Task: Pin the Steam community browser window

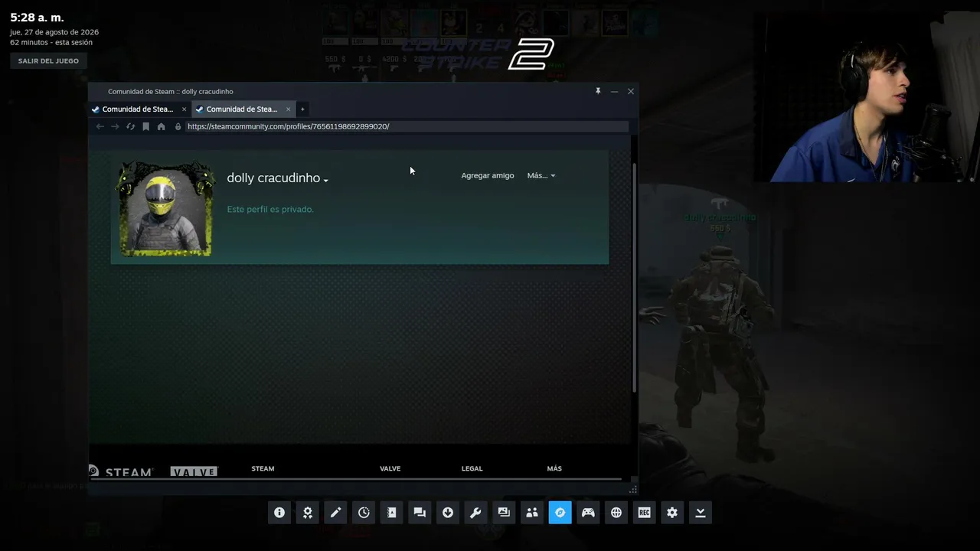Action: (598, 91)
